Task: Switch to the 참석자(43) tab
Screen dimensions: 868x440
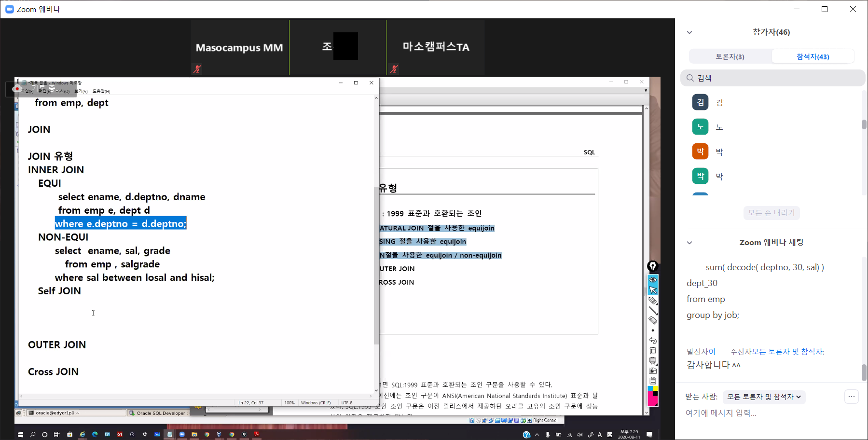Action: click(813, 56)
